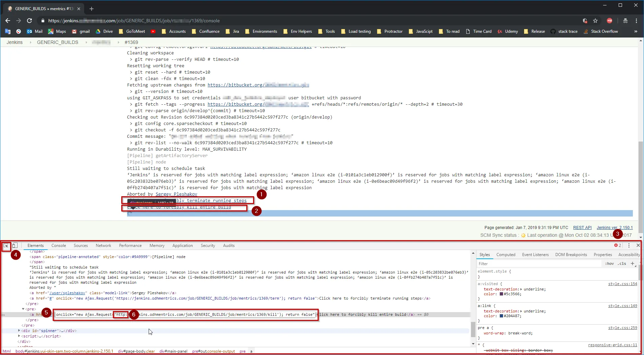This screenshot has width=644, height=355.
Task: Click the Jenkins root breadcrumb
Action: click(x=15, y=42)
